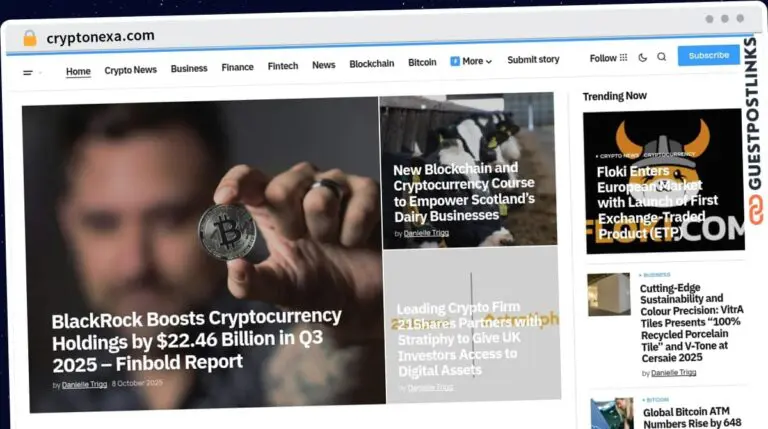
Task: Open the BlackRock Boosts Cryptocurrency Holdings article
Action: (x=196, y=340)
